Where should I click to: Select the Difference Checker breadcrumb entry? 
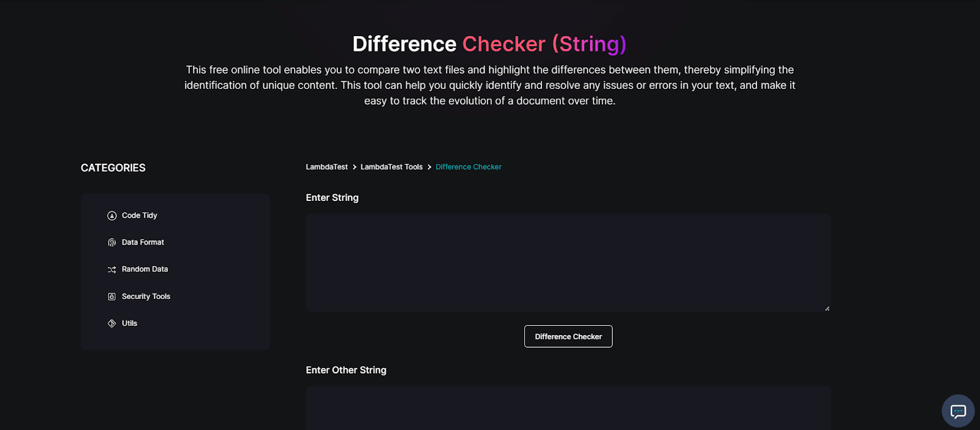tap(469, 167)
